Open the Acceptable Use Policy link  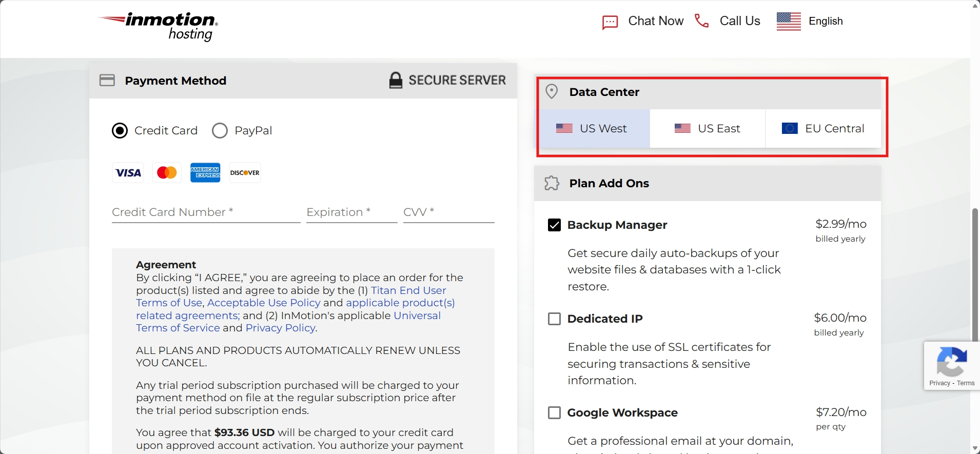(264, 303)
